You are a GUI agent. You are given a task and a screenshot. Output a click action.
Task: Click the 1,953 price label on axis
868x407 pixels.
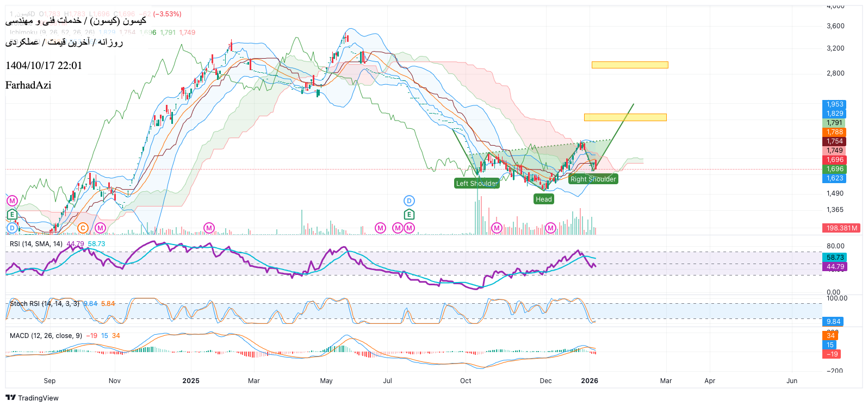click(834, 104)
